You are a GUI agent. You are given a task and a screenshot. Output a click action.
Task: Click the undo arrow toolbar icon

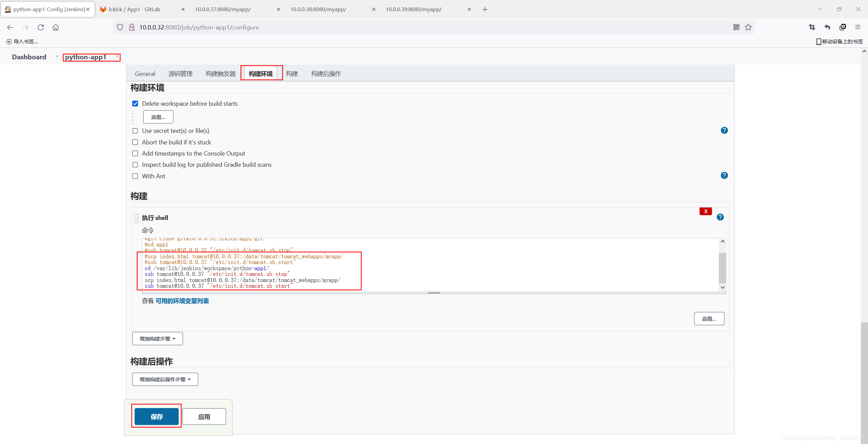click(827, 27)
